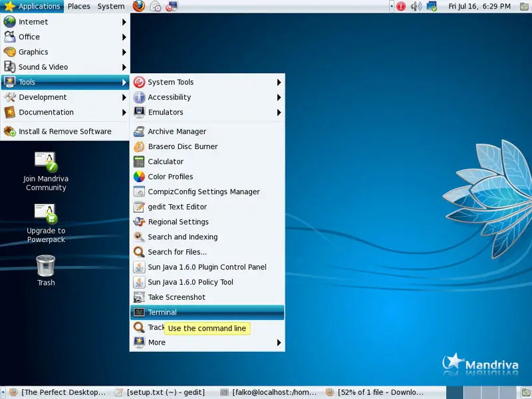Screen dimensions: 532x399
Task: Click the Color Profiles color wheel icon
Action: point(139,177)
